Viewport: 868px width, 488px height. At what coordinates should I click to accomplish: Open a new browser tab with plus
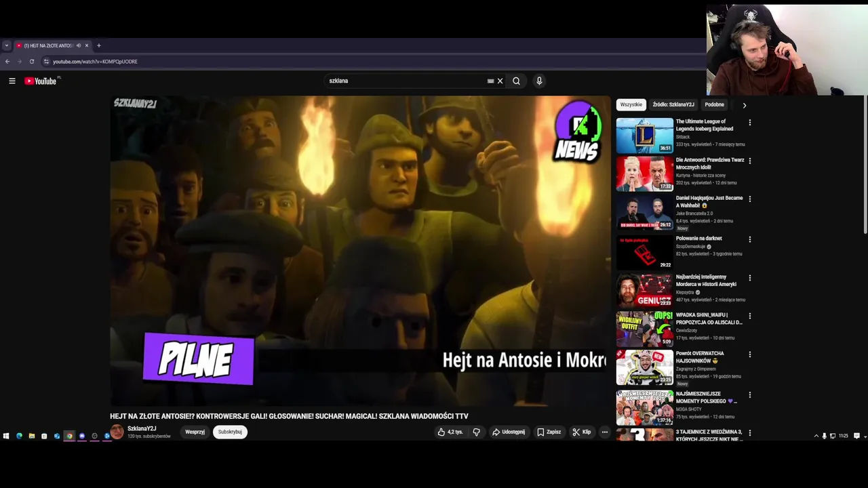click(98, 45)
